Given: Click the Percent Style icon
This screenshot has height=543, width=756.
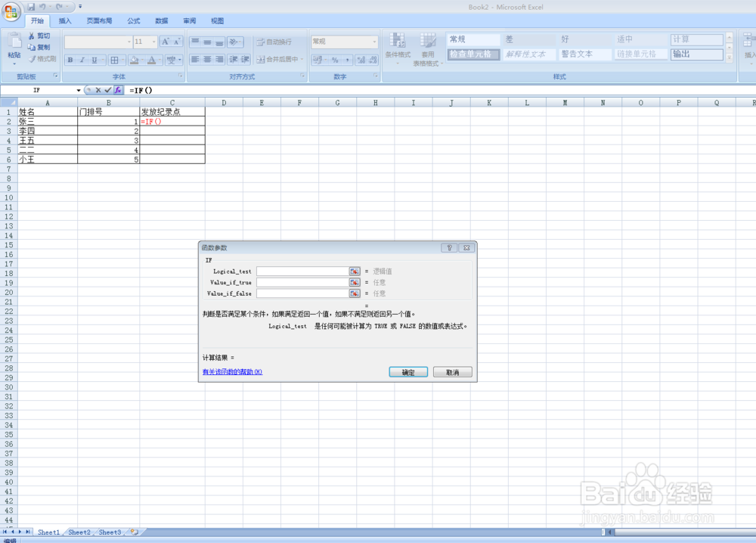Looking at the screenshot, I should (x=335, y=60).
